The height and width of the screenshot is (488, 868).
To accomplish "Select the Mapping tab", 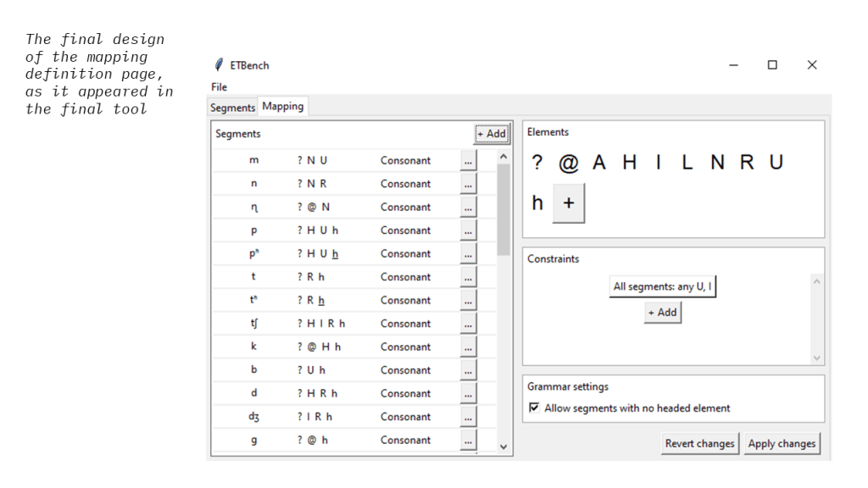I will tap(283, 107).
